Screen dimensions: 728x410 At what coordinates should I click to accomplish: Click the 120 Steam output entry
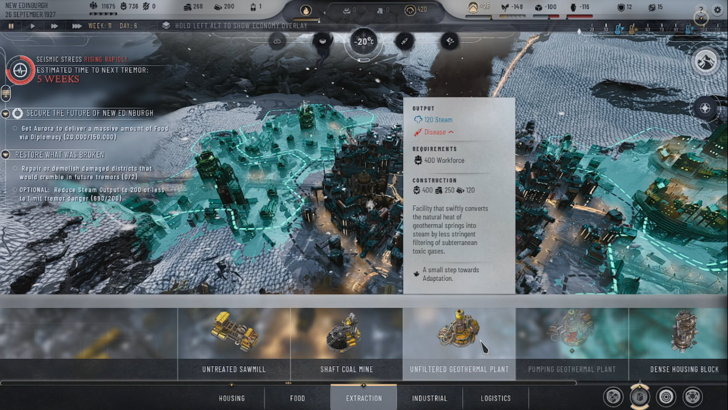tap(433, 120)
